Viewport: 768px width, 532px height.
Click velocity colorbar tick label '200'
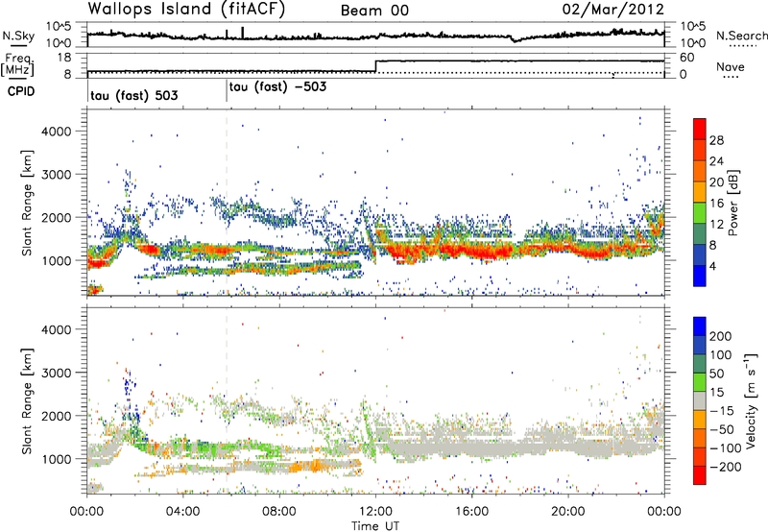(721, 336)
